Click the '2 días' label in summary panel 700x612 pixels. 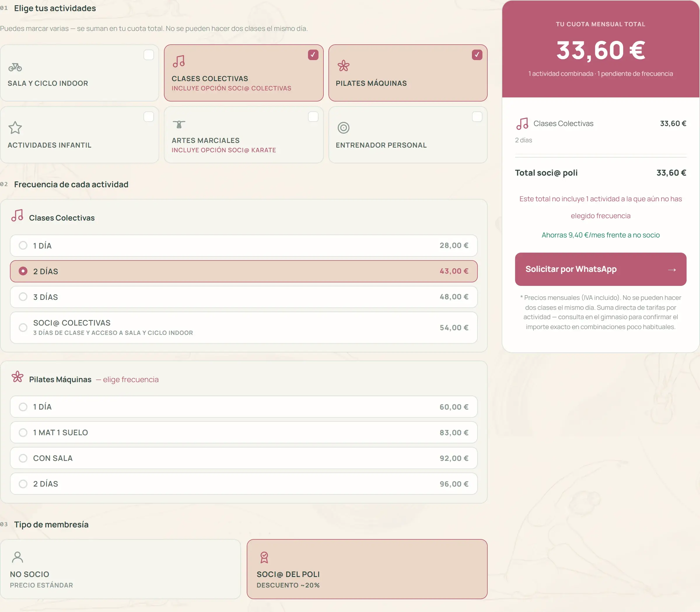click(x=524, y=140)
